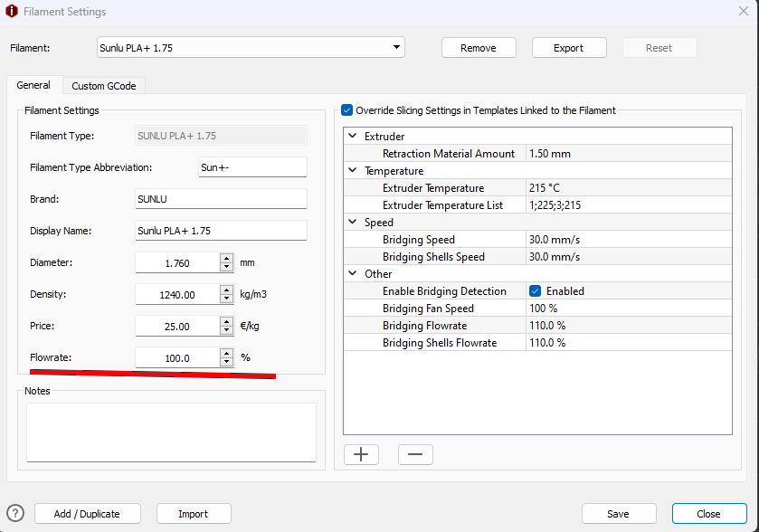Collapse the Extruder settings group
Viewport: 759px width, 532px height.
coord(353,137)
